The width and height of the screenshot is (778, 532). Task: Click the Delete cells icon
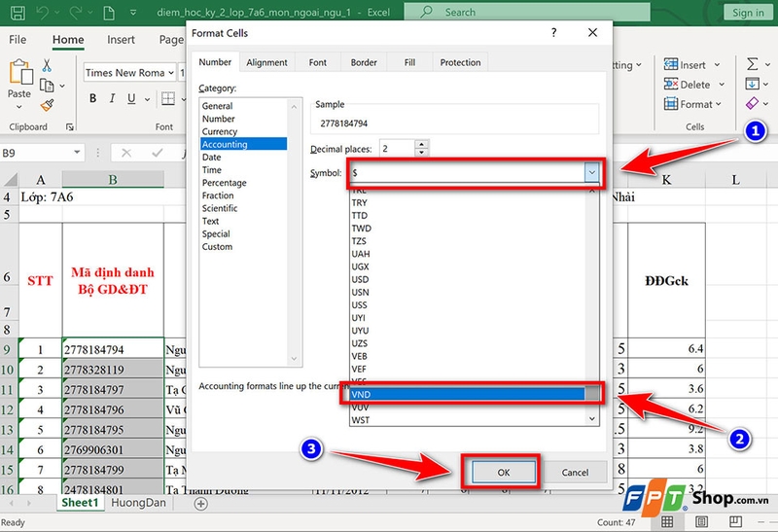click(671, 85)
